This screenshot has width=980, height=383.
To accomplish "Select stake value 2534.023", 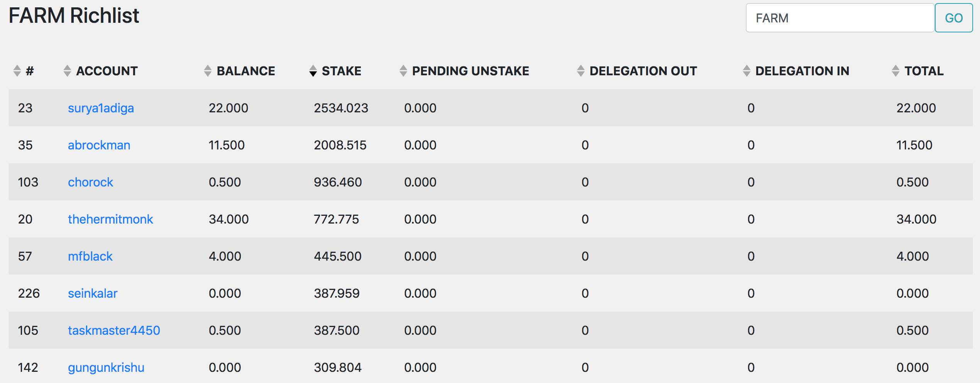I will click(x=341, y=108).
